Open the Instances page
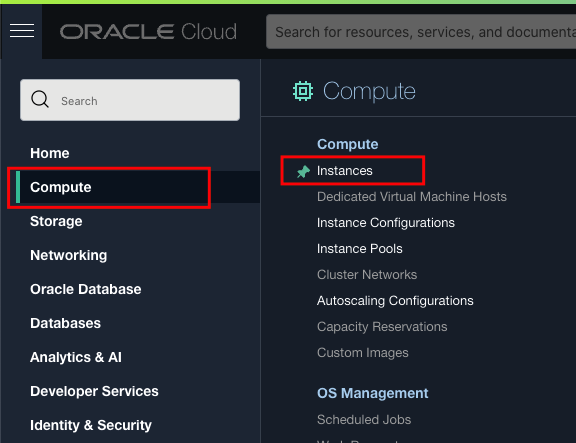 tap(345, 171)
